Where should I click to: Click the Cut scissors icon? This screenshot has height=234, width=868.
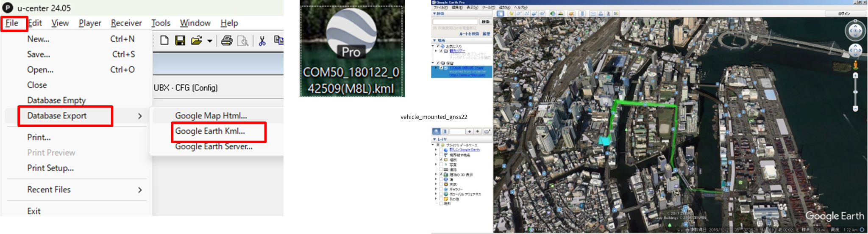click(x=262, y=41)
